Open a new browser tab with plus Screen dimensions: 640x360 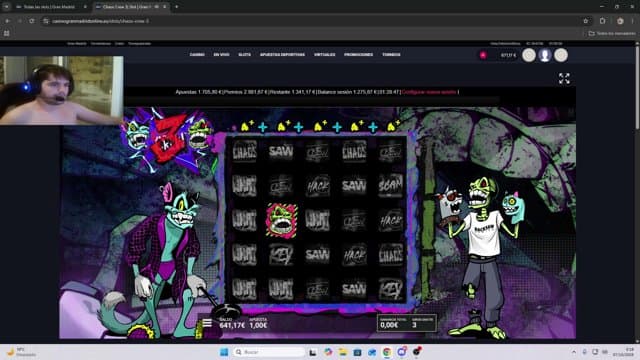click(x=176, y=7)
